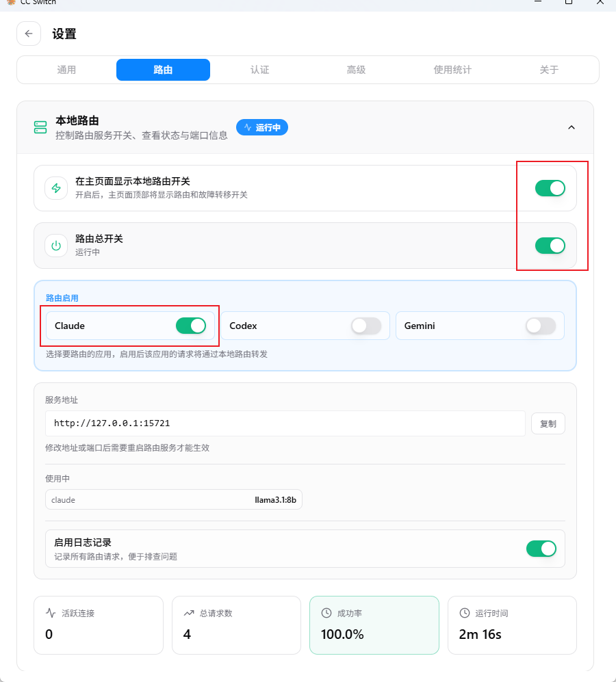Click the 本地路由 section title

(x=77, y=120)
